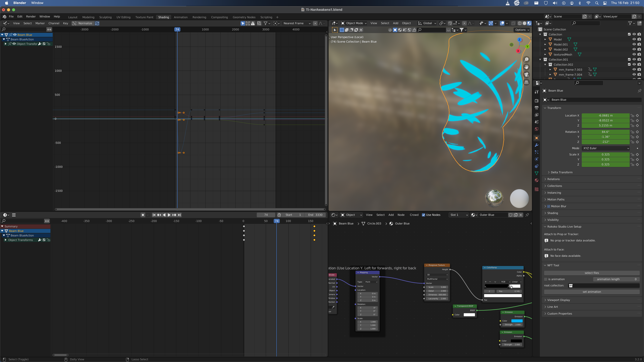Toggle the Use Nodes checkbox
Viewport: 644px width, 362px height.
click(424, 215)
